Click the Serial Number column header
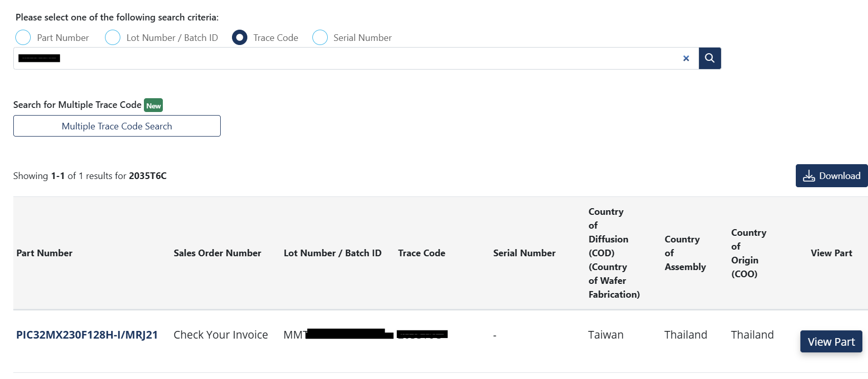The image size is (868, 379). pyautogui.click(x=524, y=253)
